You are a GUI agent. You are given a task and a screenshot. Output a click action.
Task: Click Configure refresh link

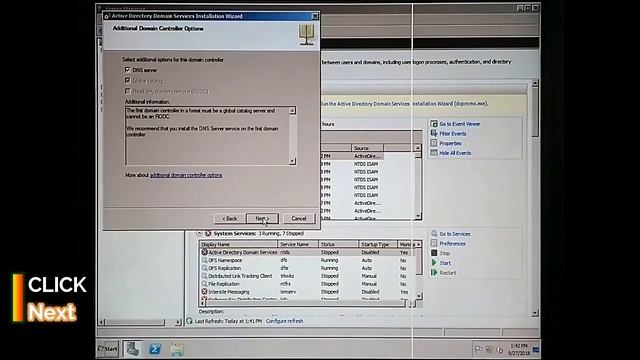click(x=284, y=321)
